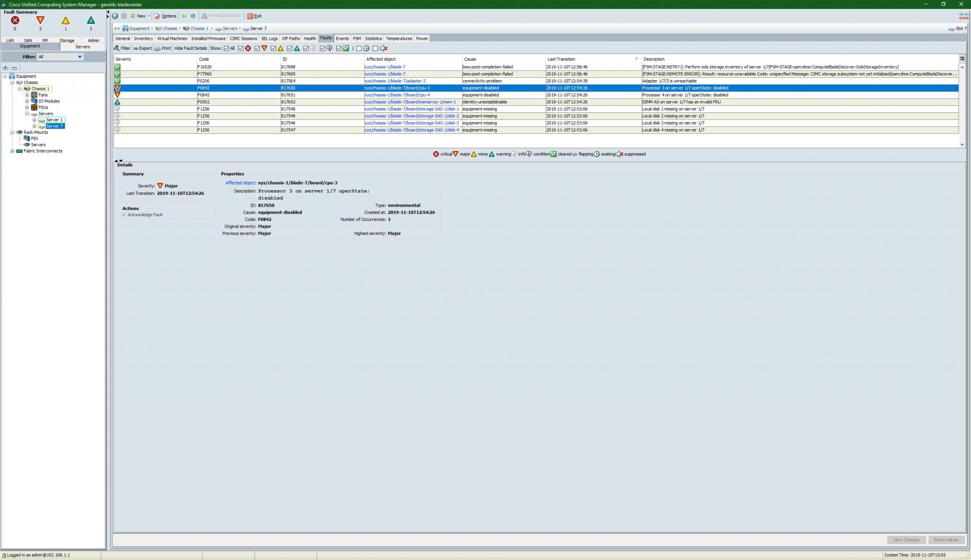The width and height of the screenshot is (971, 560).
Task: Open the Servers navigation tab
Action: coord(82,46)
